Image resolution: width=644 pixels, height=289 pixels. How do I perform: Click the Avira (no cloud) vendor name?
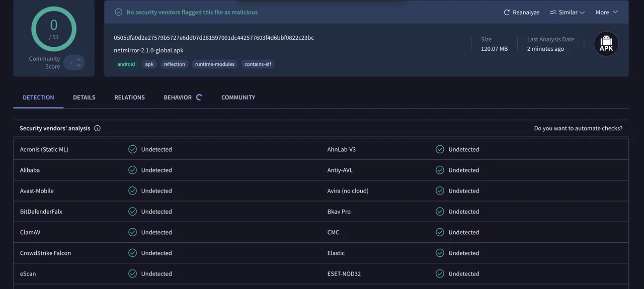(348, 191)
